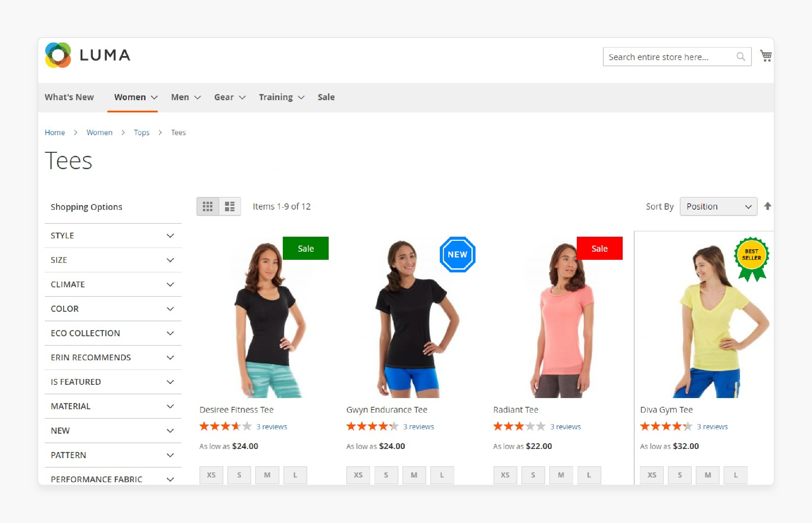Click green Sale badge on Desiree Tee
812x523 pixels.
pos(306,248)
